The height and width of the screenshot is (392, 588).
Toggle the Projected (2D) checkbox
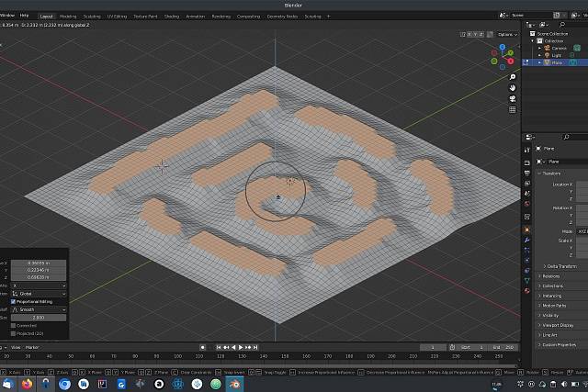coord(15,334)
